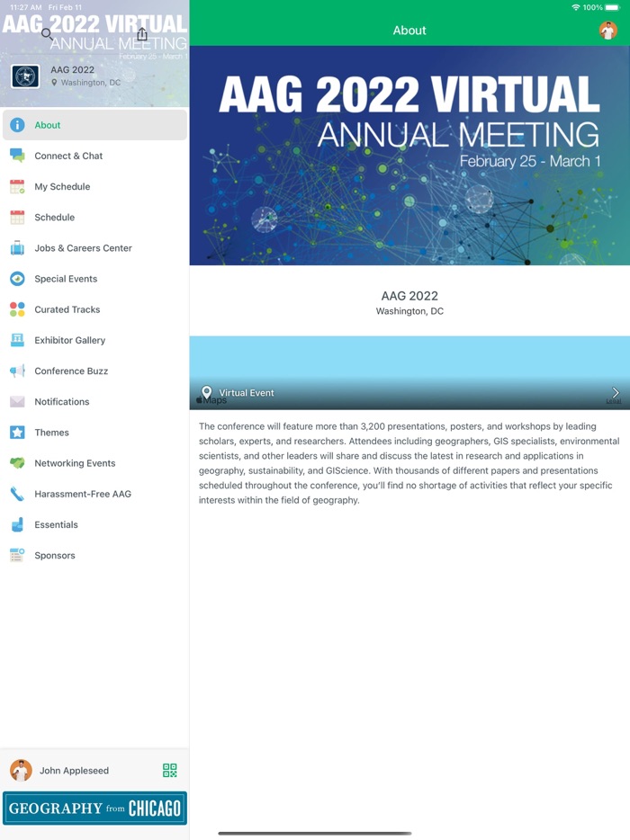Screen dimensions: 630x840
Task: Open Jobs & Careers Center
Action: [x=94, y=248]
